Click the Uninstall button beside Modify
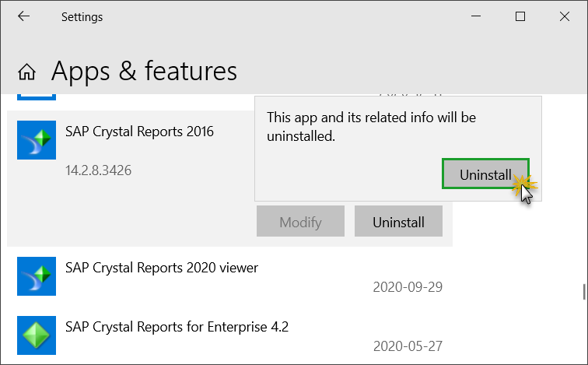 pos(398,221)
